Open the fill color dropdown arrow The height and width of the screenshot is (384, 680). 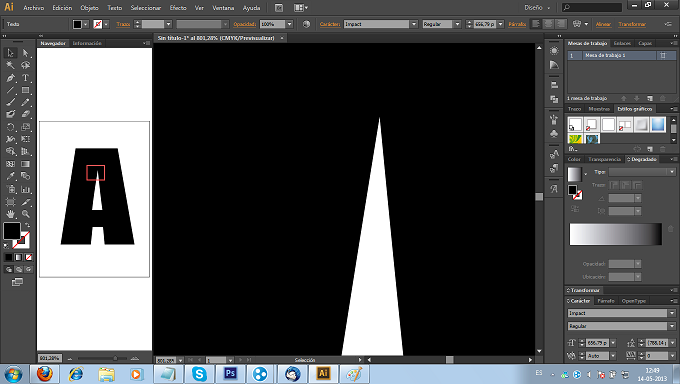[86, 24]
